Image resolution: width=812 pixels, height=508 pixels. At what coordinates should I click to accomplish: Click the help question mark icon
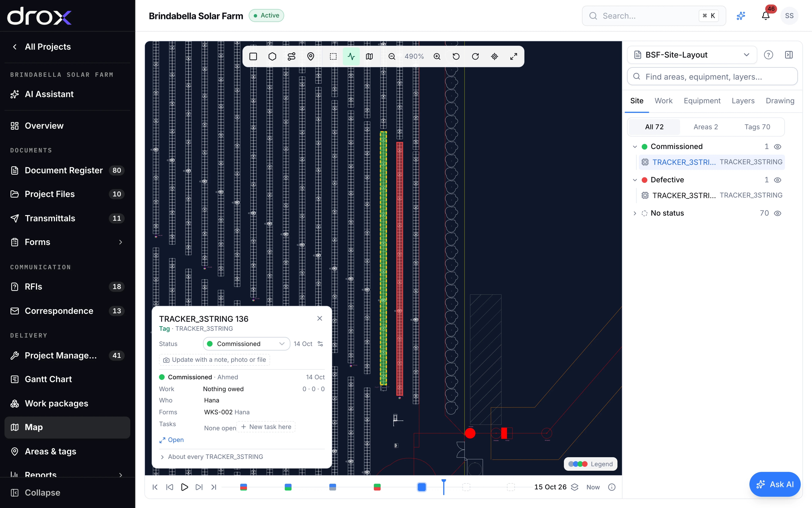point(768,55)
